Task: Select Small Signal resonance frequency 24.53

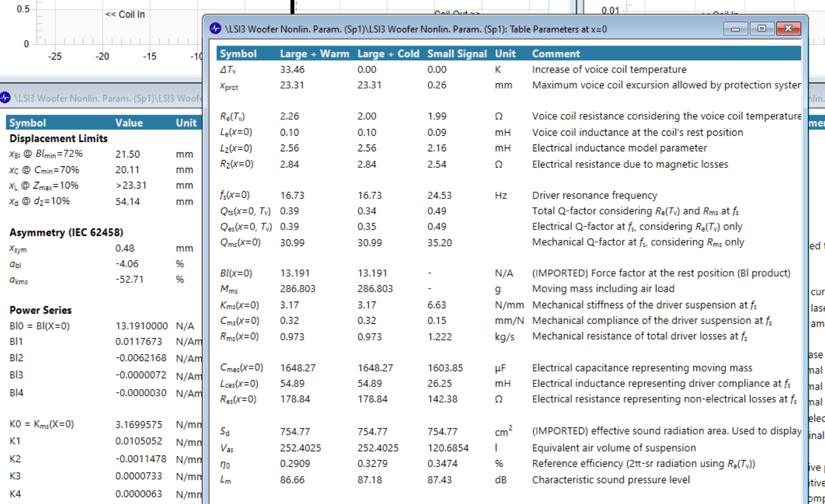Action: [439, 195]
